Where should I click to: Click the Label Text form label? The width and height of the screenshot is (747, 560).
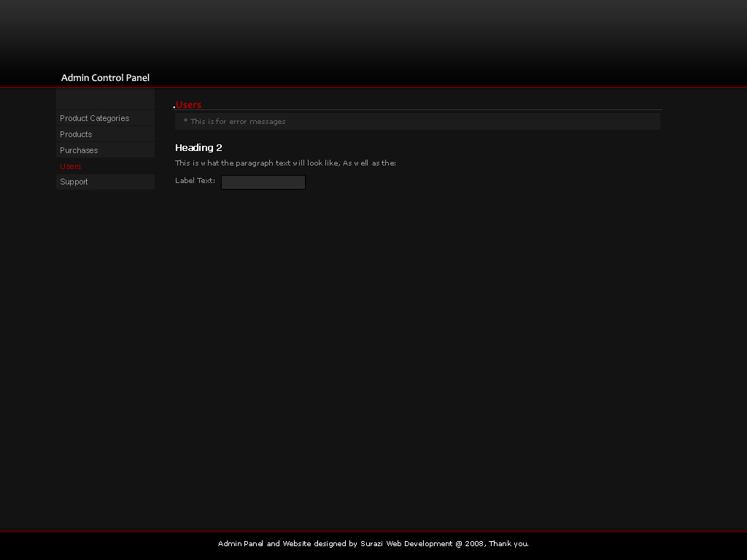click(195, 181)
